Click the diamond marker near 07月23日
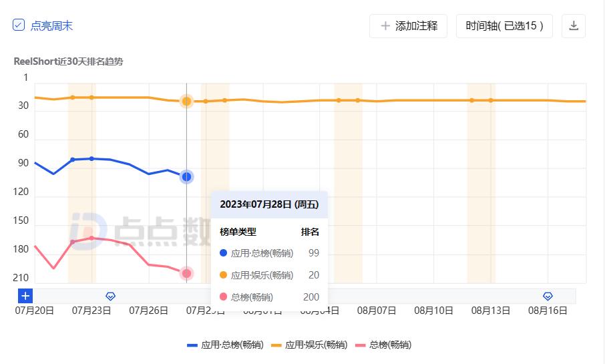 coord(111,296)
